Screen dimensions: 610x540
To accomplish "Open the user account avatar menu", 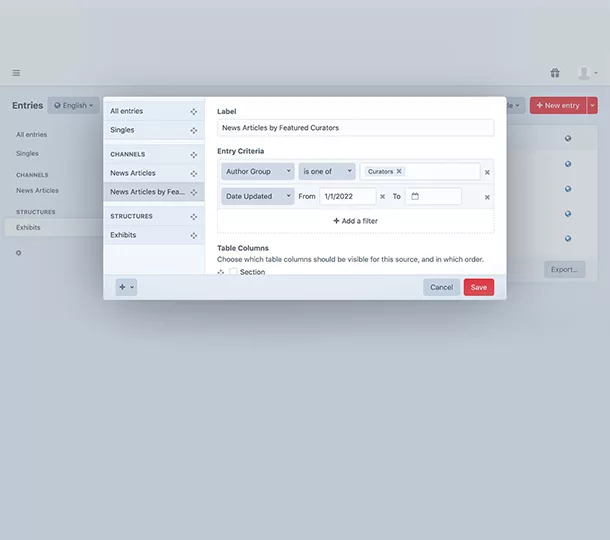I will point(587,73).
